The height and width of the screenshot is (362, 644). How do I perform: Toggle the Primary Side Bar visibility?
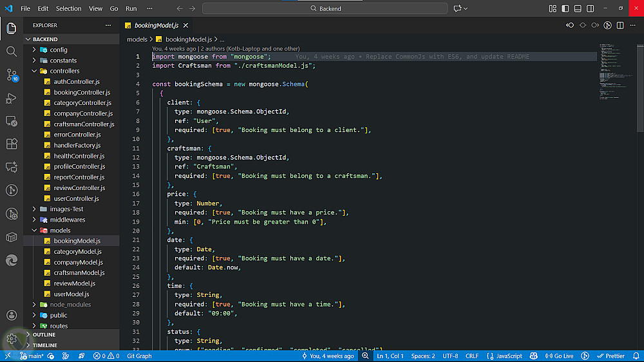pyautogui.click(x=565, y=8)
